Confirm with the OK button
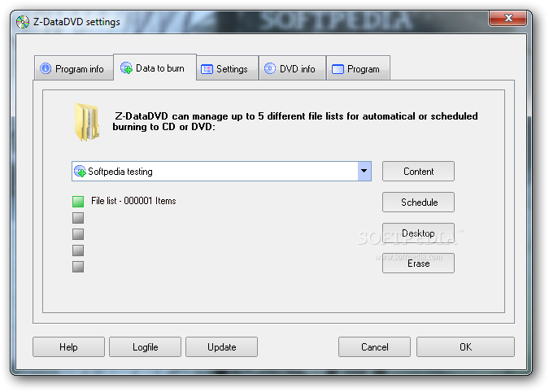This screenshot has height=392, width=549. tap(465, 346)
